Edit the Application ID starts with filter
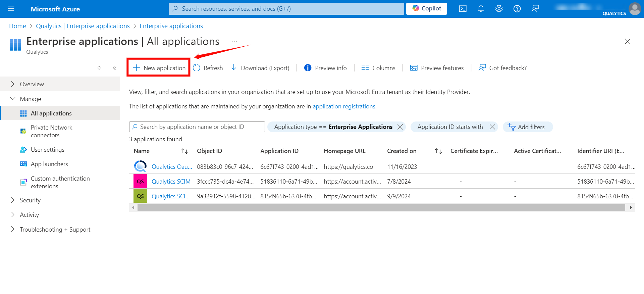This screenshot has width=644, height=294. pyautogui.click(x=450, y=127)
